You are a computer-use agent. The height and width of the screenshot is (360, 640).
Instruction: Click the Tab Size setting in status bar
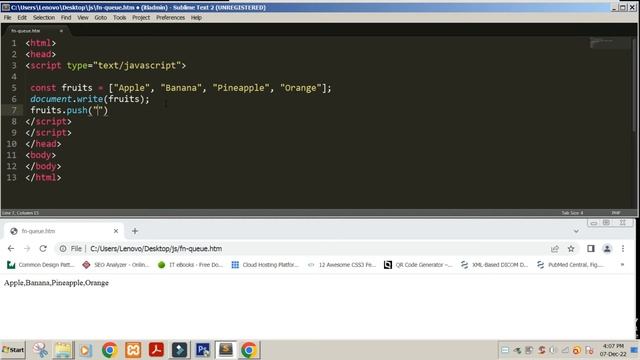tap(572, 213)
